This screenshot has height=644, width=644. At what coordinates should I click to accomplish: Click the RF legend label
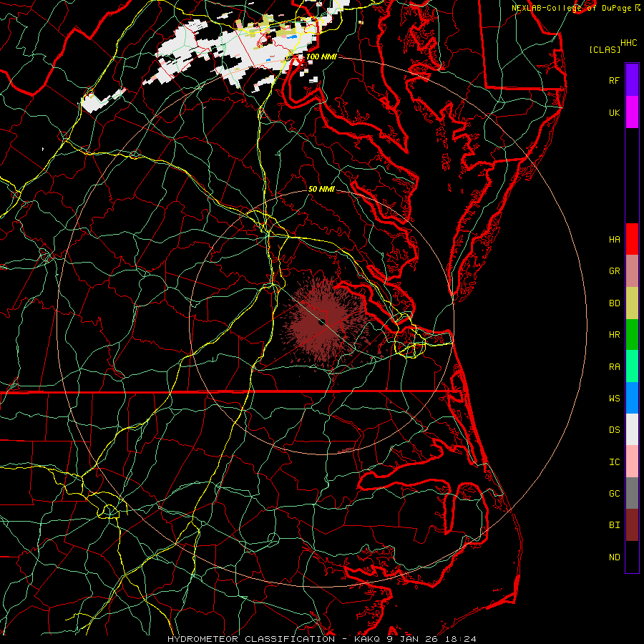click(614, 80)
